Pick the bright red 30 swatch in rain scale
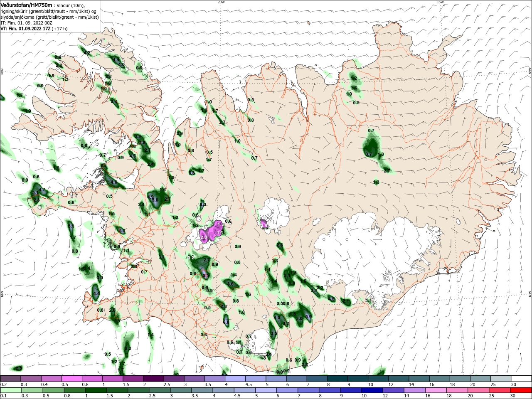This screenshot has width=532, height=399. coord(521,390)
